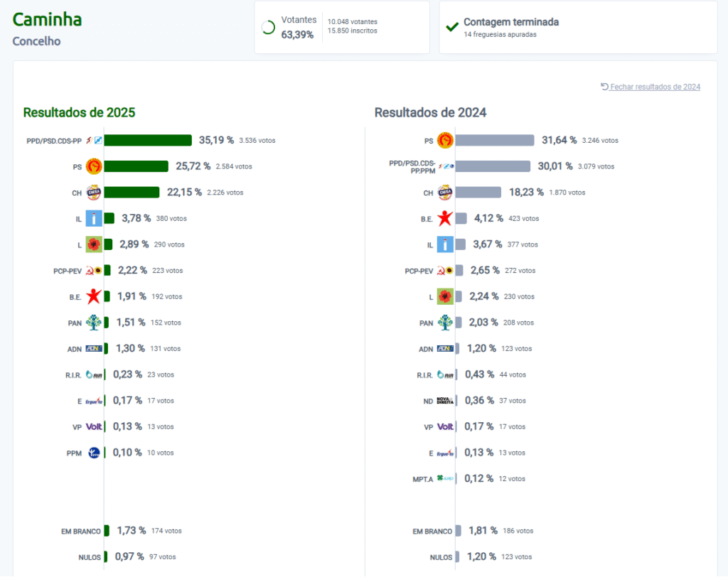728x577 pixels.
Task: Click the PS grey bar in 2024 results
Action: point(495,140)
